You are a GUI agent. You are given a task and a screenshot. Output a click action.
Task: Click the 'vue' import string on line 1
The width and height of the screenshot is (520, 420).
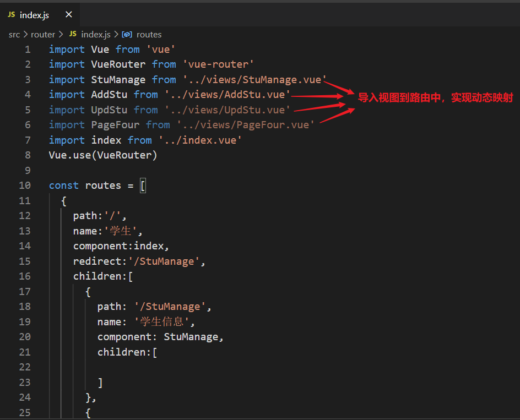[x=160, y=49]
